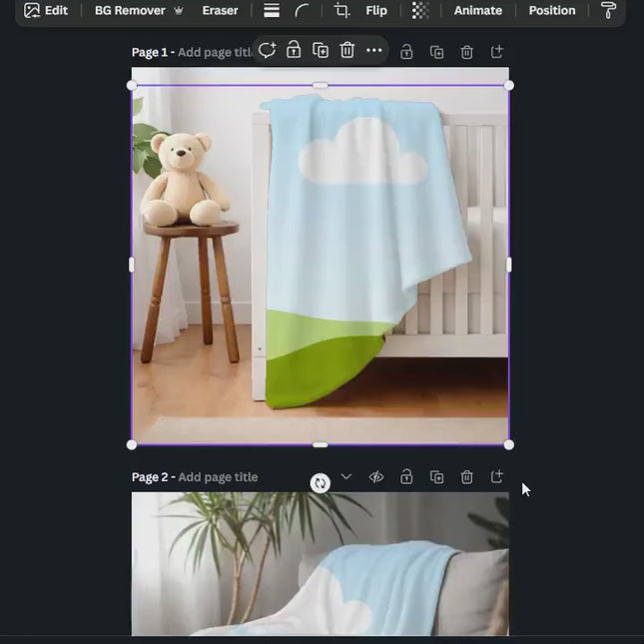
Task: Launch BG Remover
Action: [x=139, y=10]
